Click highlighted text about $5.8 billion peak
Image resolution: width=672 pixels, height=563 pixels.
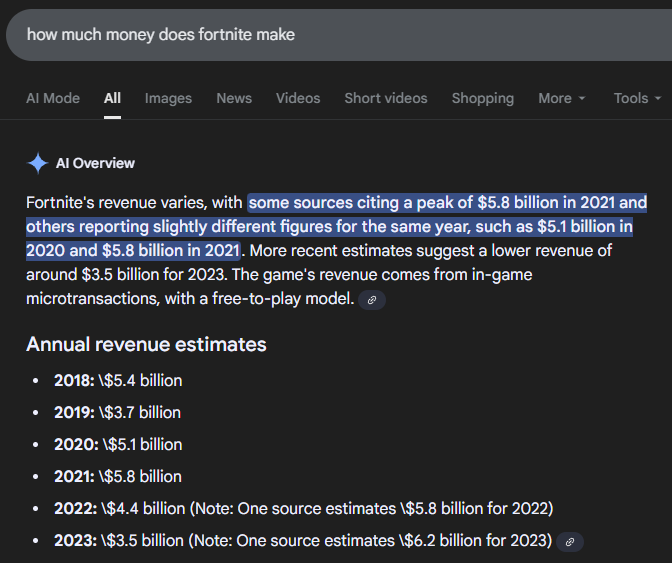[x=336, y=227]
